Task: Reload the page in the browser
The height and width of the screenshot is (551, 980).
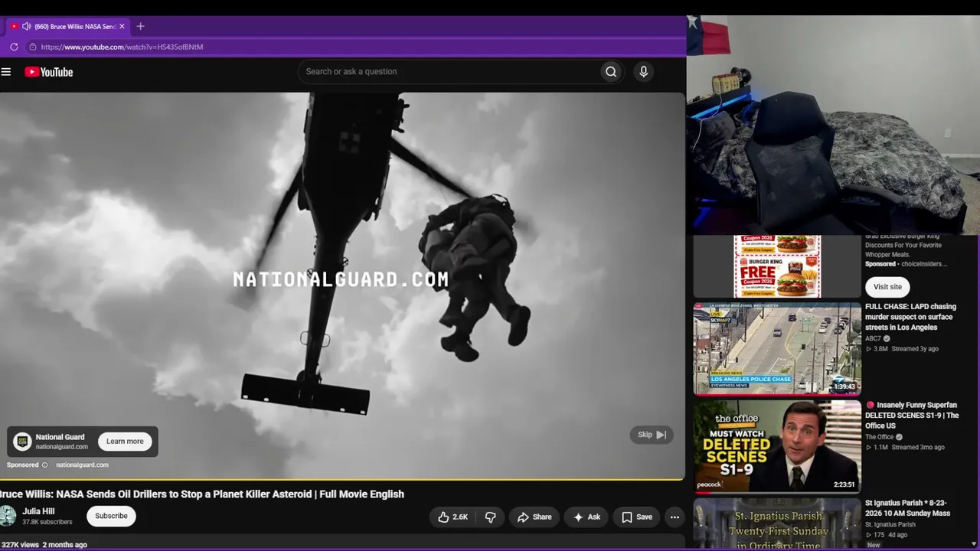Action: click(14, 47)
